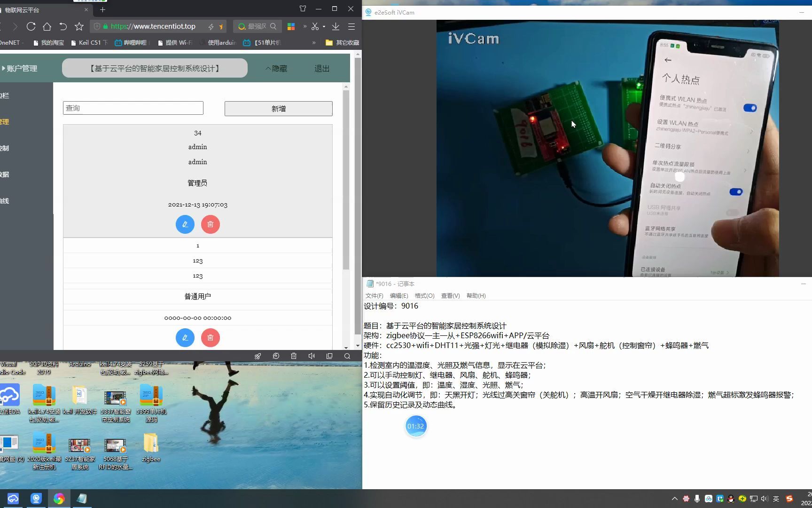Viewport: 812px width, 508px height.
Task: Delete the admin account with red trash icon
Action: (211, 224)
